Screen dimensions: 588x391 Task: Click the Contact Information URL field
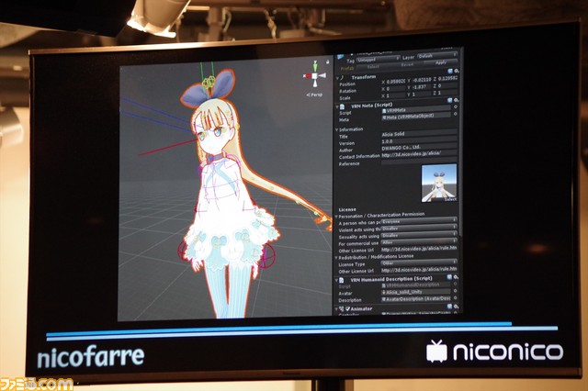pos(419,153)
